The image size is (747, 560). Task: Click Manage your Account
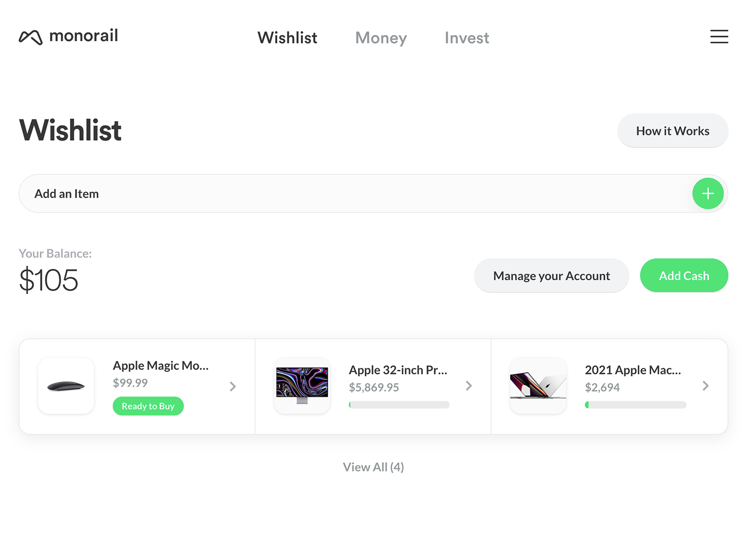click(x=551, y=276)
